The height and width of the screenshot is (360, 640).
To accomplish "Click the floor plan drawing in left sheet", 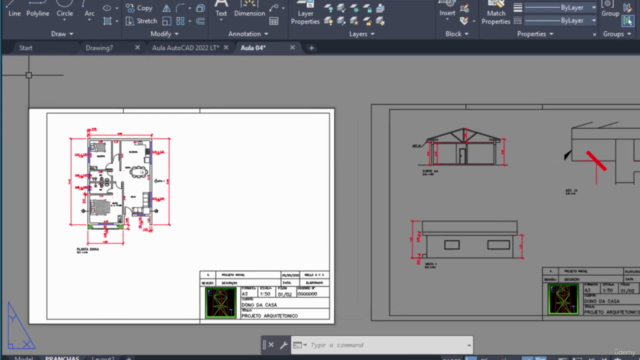I will (120, 187).
